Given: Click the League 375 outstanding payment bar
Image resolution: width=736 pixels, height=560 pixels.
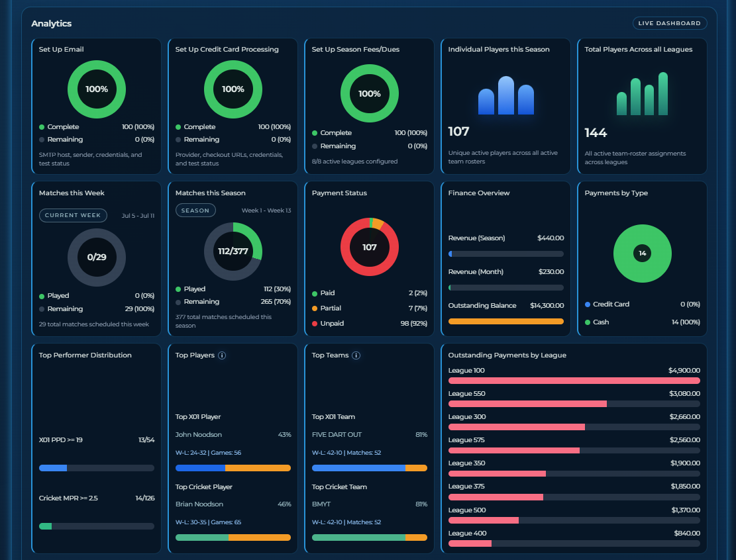Looking at the screenshot, I should [574, 497].
